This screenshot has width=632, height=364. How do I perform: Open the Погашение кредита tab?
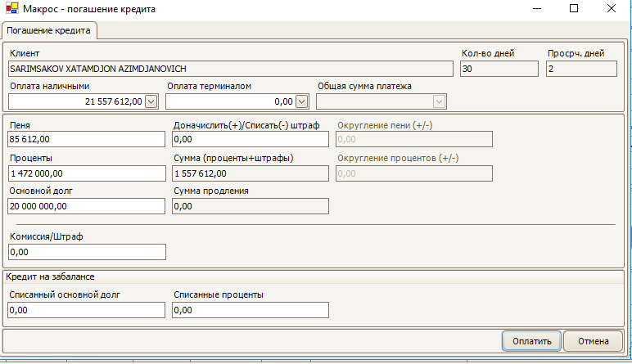[x=49, y=30]
